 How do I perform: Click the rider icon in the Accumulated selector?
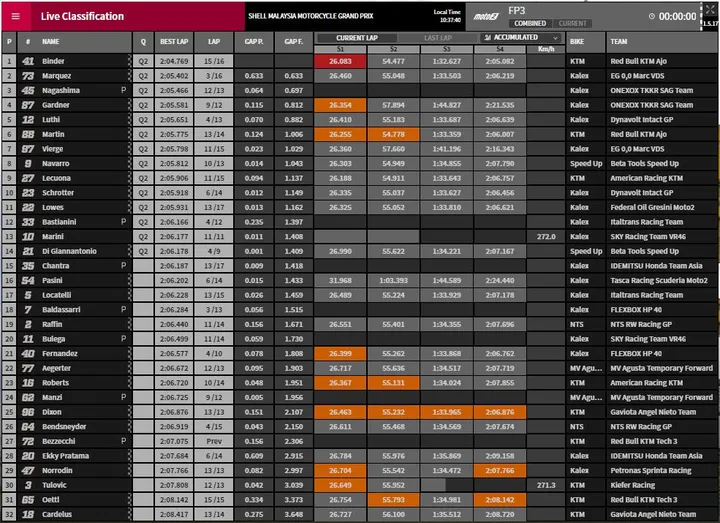488,38
